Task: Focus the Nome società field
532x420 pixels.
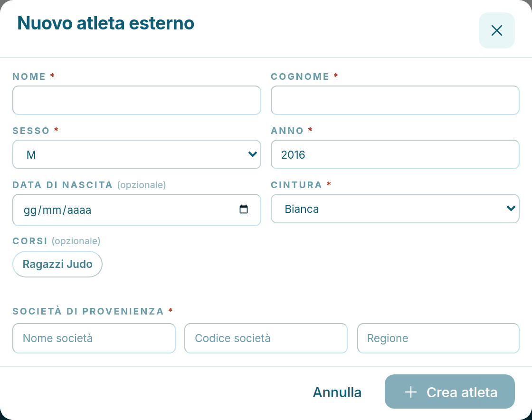Action: click(94, 338)
